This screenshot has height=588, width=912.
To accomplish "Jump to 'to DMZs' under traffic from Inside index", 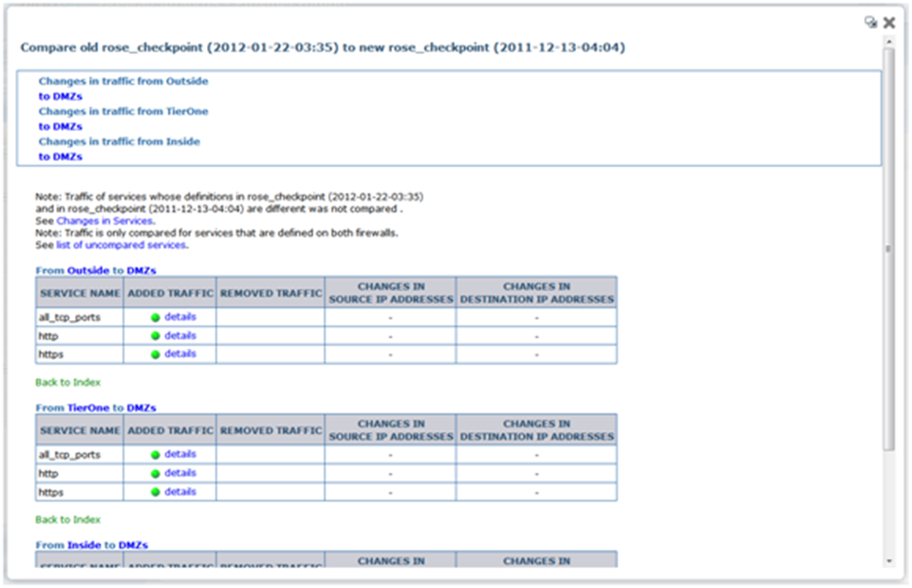I will pyautogui.click(x=61, y=156).
